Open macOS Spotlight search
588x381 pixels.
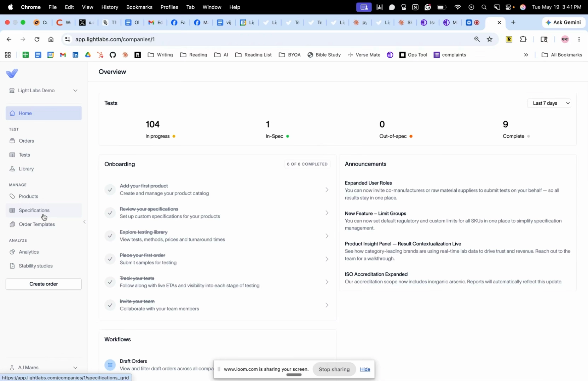pos(484,7)
